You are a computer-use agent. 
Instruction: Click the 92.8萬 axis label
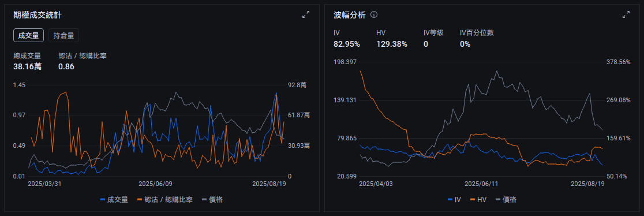click(x=297, y=85)
